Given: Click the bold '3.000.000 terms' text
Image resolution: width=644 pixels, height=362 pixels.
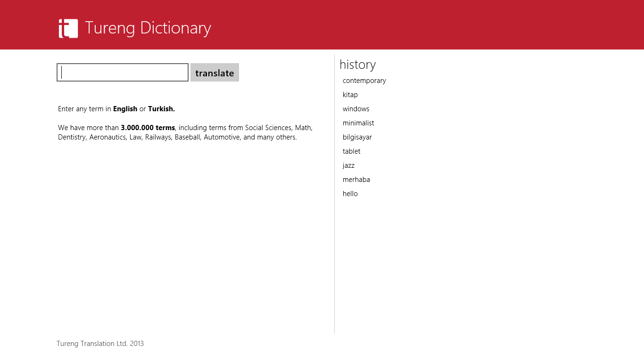Looking at the screenshot, I should coord(148,128).
